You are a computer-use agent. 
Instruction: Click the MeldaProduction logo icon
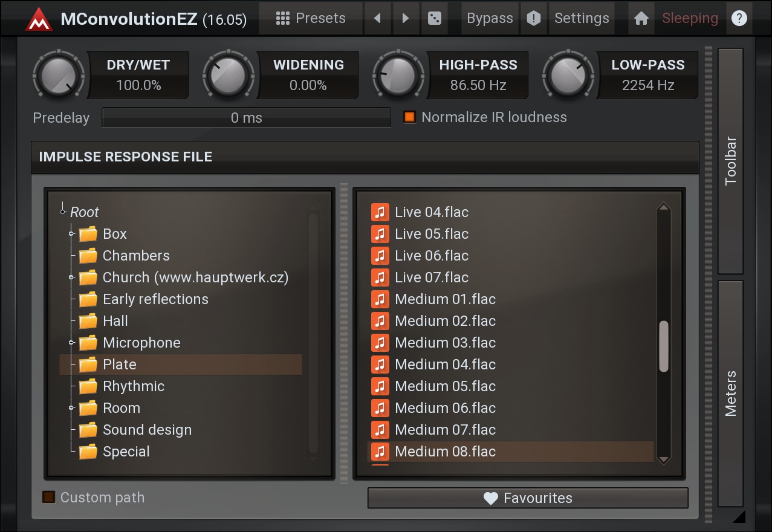tap(39, 19)
